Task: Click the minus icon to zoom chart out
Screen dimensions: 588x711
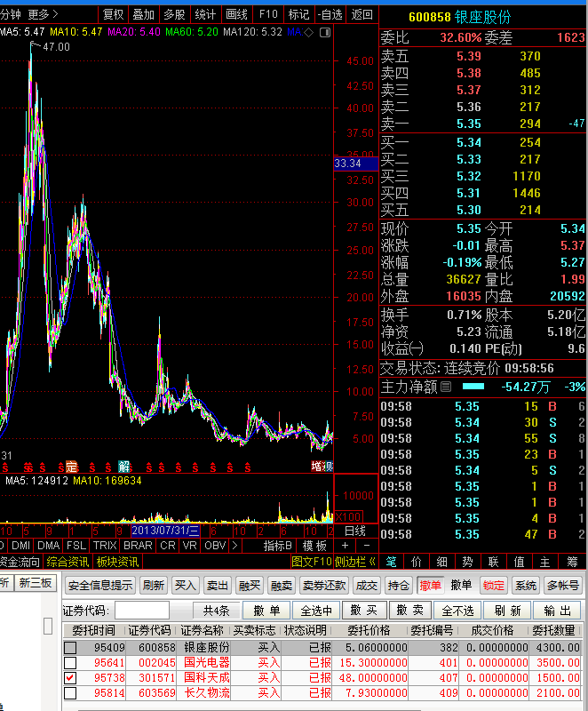Action: [367, 546]
